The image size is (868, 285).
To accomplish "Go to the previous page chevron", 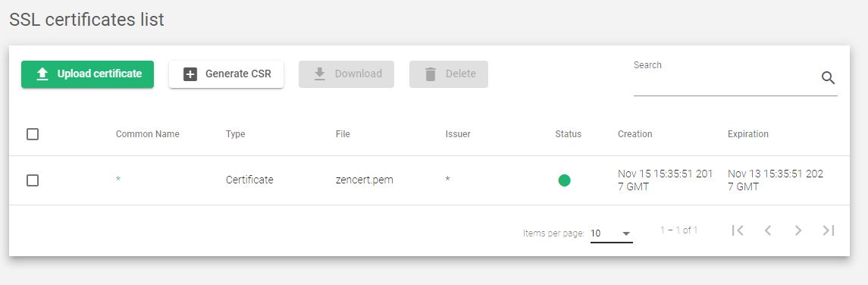I will [768, 230].
